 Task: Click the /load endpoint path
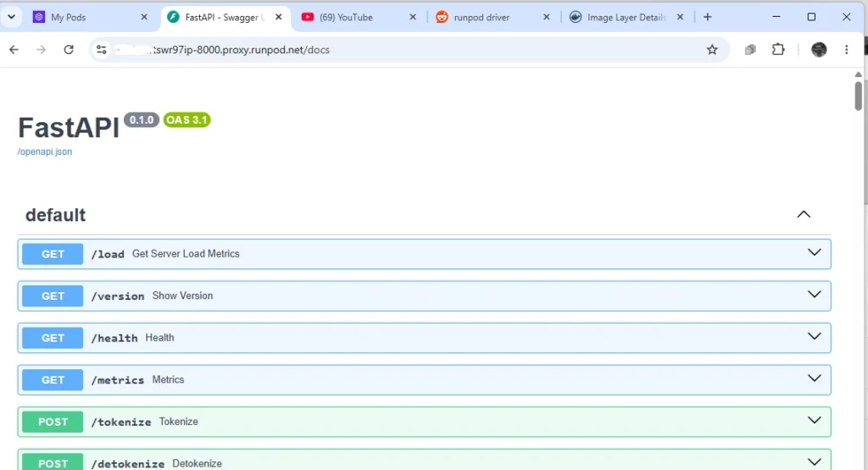[x=108, y=254]
